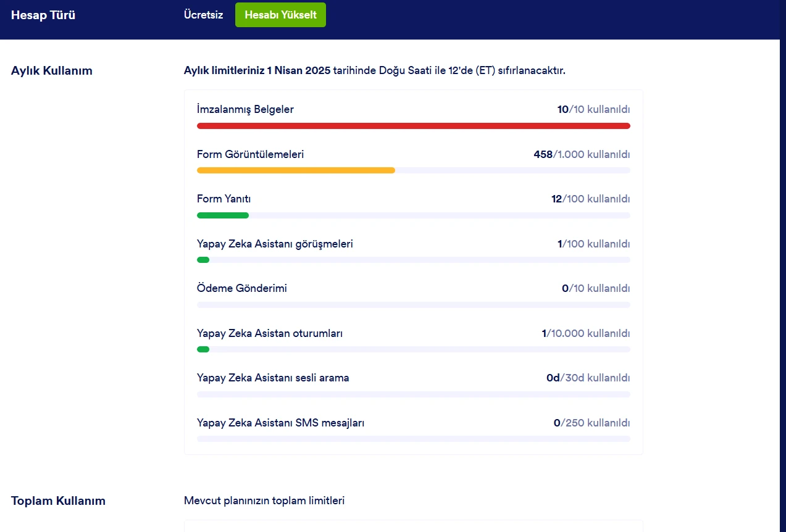Click the Yapay Zeka Asistan oturumları row

tap(269, 333)
